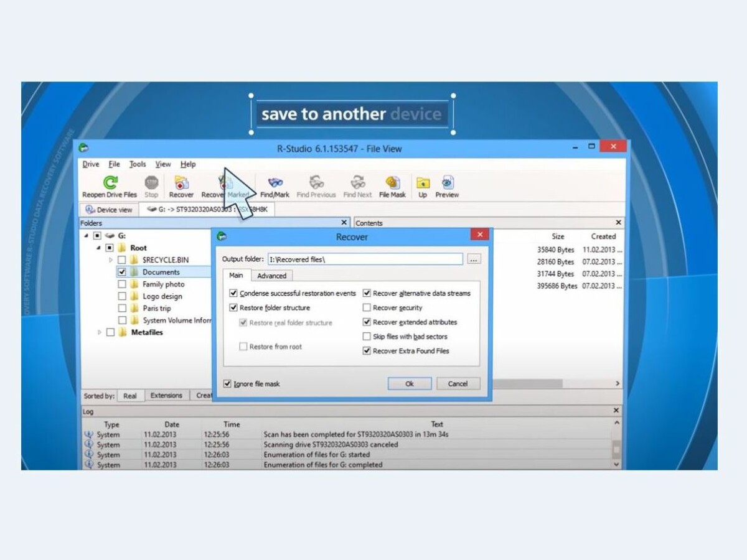Click the Output folder path field
This screenshot has height=560, width=747.
(365, 259)
